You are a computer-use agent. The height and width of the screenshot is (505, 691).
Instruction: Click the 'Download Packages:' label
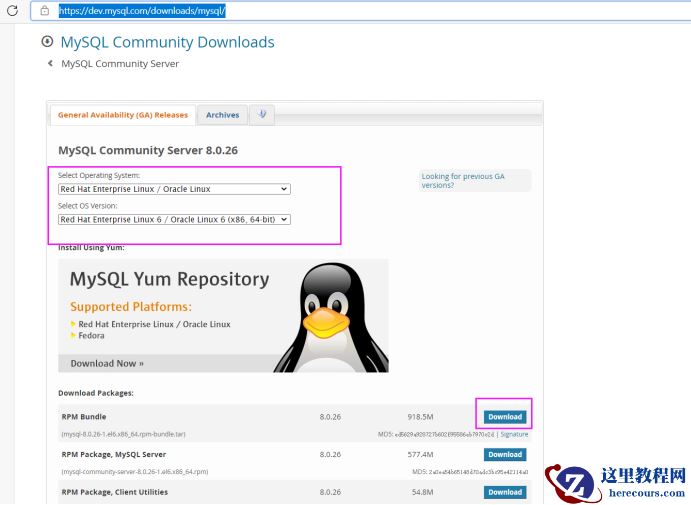[96, 393]
